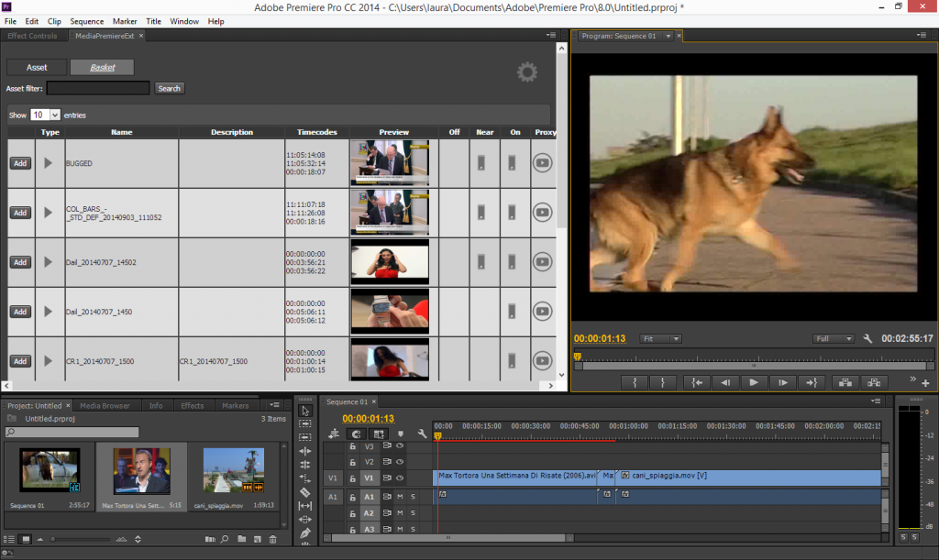The height and width of the screenshot is (560, 939).
Task: Switch to the Media Browser tab
Action: click(105, 406)
